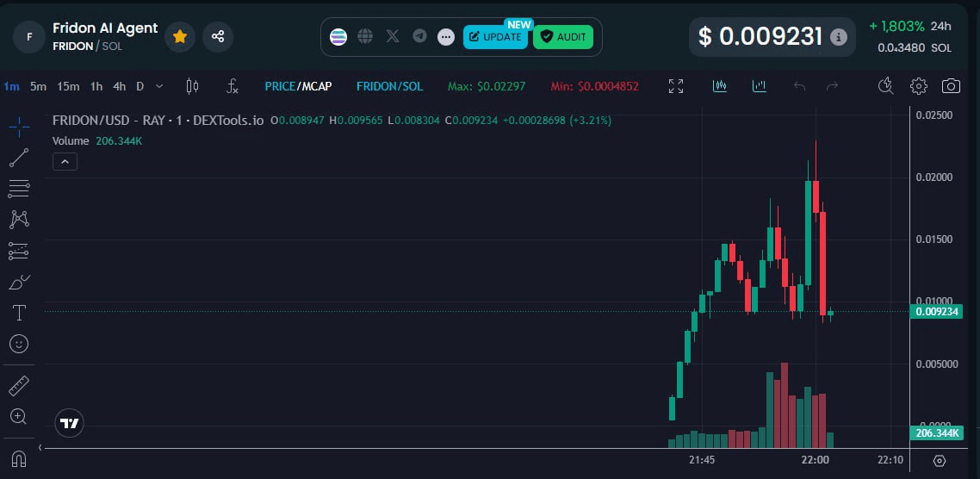
Task: Click the Volume 206.344K indicator label
Action: click(x=96, y=141)
